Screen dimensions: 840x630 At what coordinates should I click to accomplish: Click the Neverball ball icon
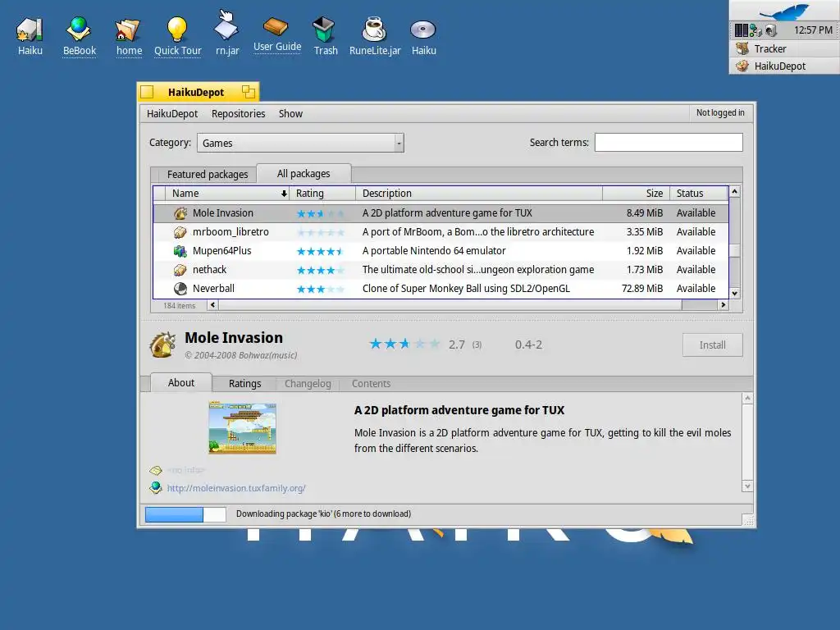pyautogui.click(x=180, y=289)
